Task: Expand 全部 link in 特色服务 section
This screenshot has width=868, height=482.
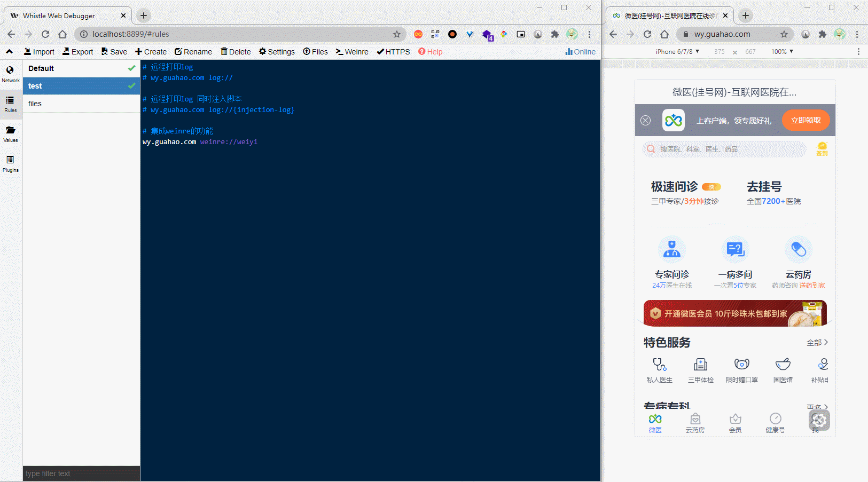Action: (817, 343)
